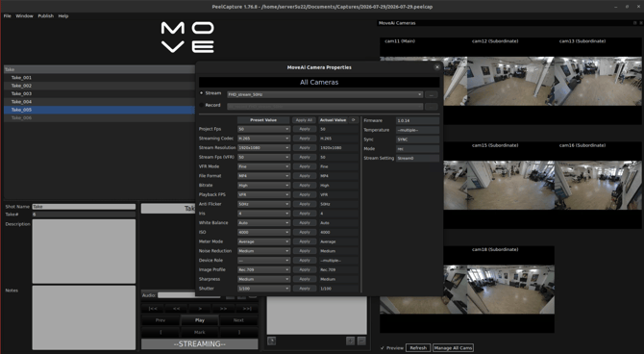Select the cam13 (Subordinate) camera preview

(598, 81)
